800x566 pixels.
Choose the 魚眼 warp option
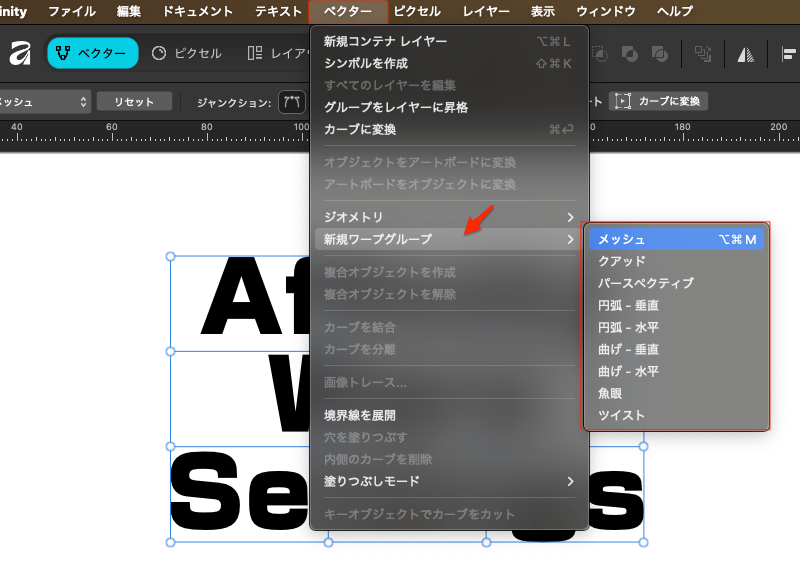(x=610, y=393)
